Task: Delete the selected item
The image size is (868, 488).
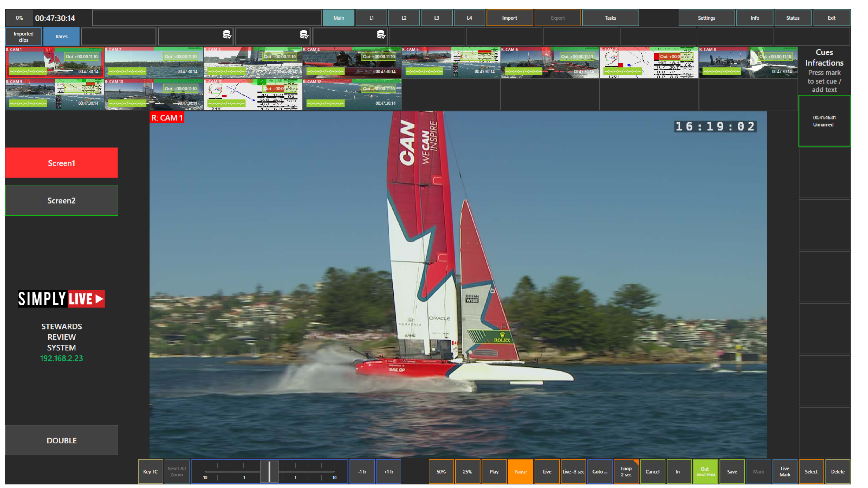Action: click(x=838, y=472)
